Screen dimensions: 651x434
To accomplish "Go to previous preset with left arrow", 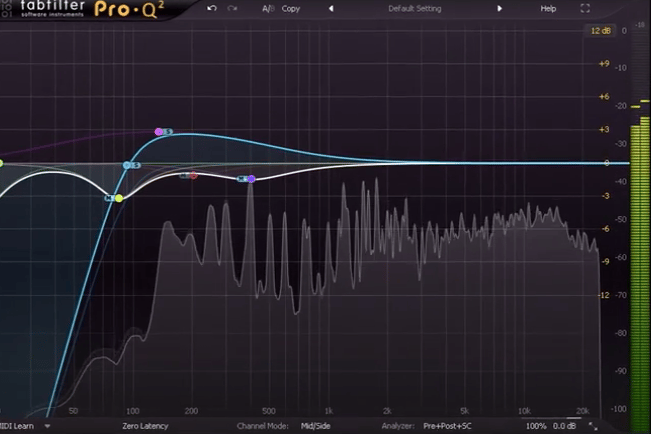I will click(331, 8).
